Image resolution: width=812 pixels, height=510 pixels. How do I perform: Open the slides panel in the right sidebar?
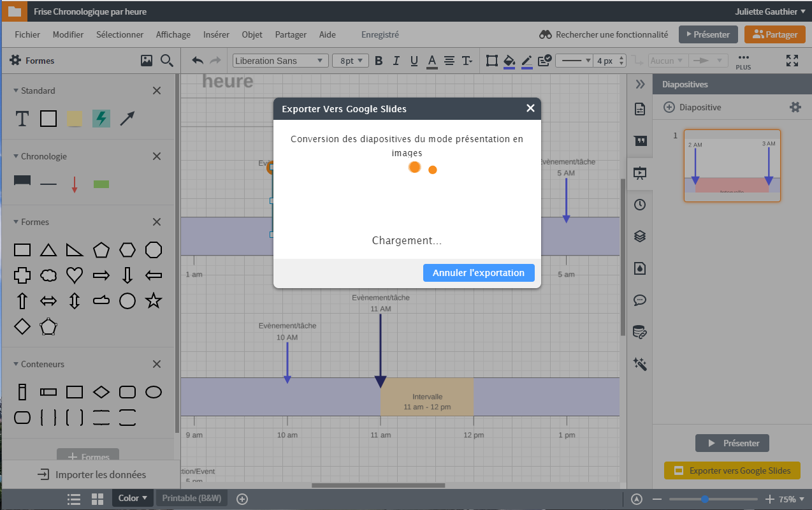pyautogui.click(x=640, y=172)
